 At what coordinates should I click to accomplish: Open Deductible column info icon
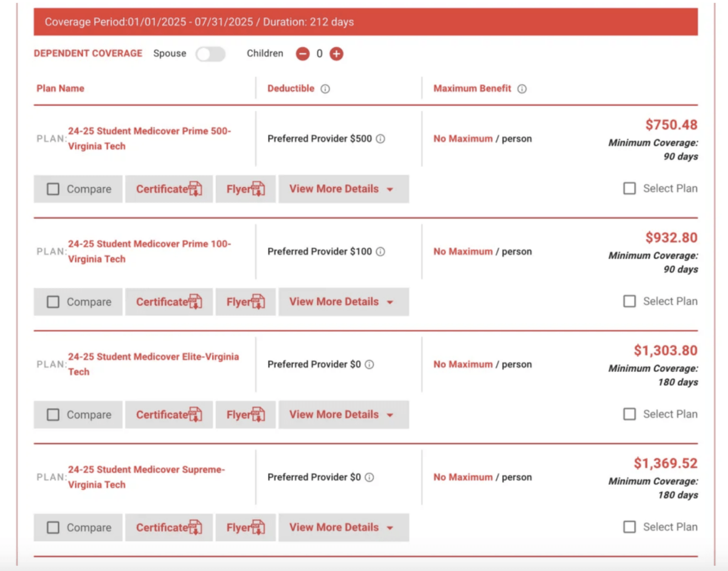point(326,89)
